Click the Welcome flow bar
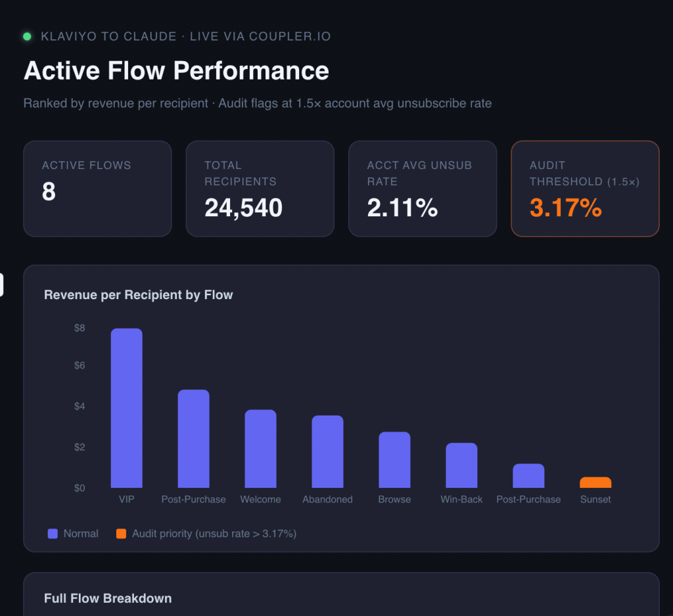This screenshot has width=673, height=616. pyautogui.click(x=260, y=448)
